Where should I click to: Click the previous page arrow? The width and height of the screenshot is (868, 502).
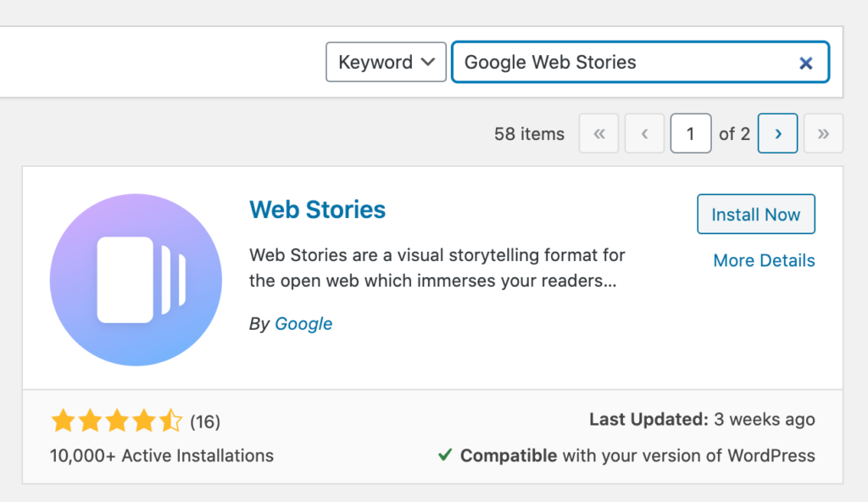[x=644, y=133]
